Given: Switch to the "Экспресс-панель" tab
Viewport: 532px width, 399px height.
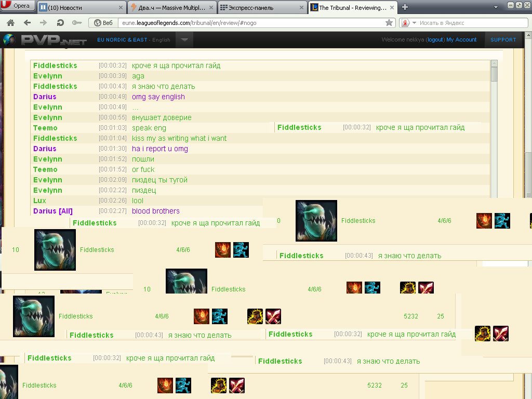Looking at the screenshot, I should (x=262, y=7).
